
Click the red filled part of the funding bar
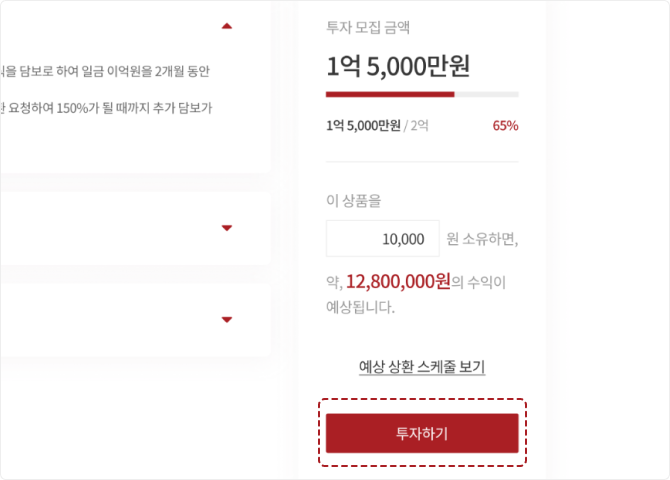[390, 94]
